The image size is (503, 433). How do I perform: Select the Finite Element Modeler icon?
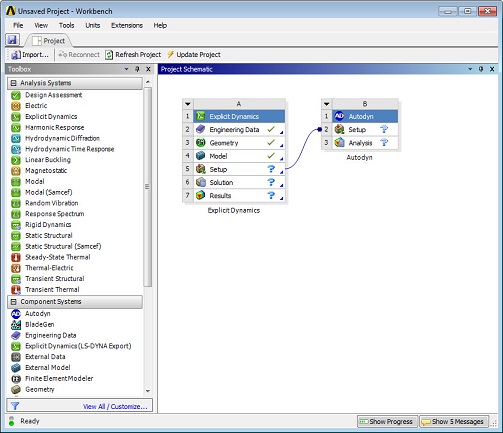pyautogui.click(x=16, y=379)
